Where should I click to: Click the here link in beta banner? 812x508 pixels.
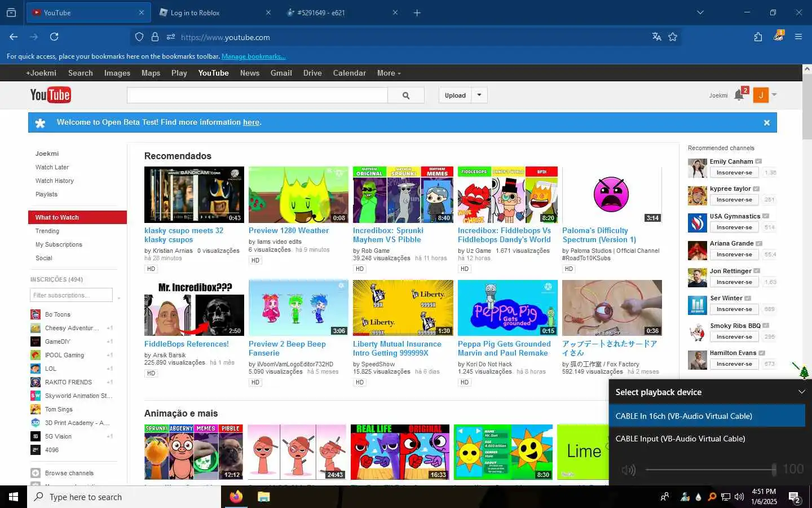click(x=251, y=122)
